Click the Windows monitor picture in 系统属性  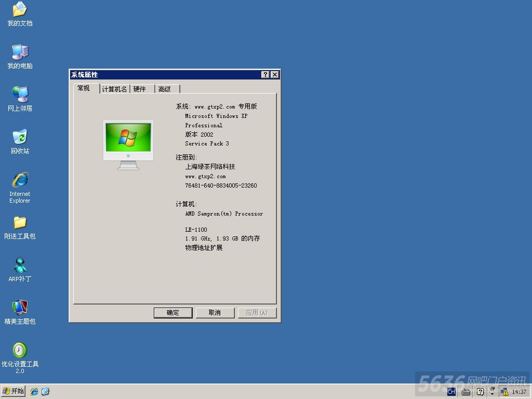click(x=128, y=145)
